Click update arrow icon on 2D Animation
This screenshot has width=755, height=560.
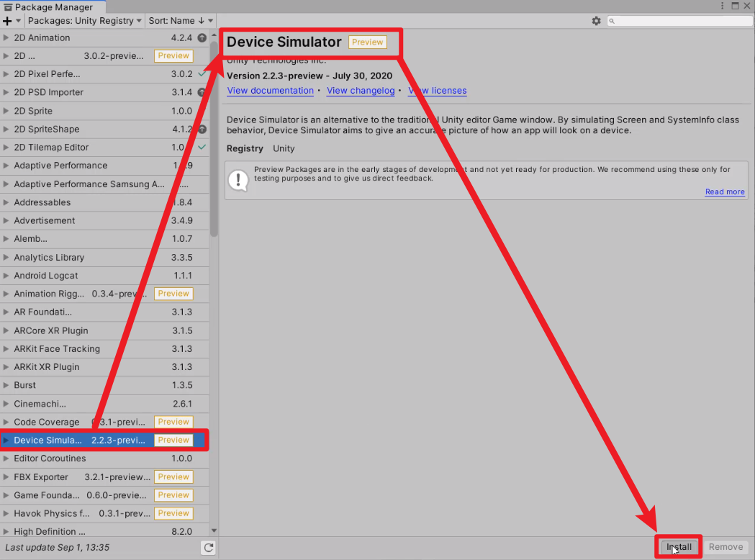(x=202, y=37)
